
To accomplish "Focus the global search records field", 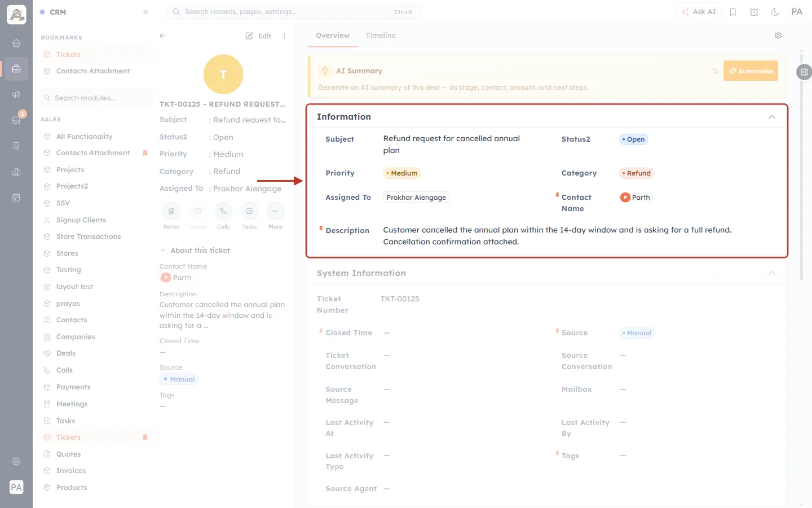I will [x=294, y=12].
